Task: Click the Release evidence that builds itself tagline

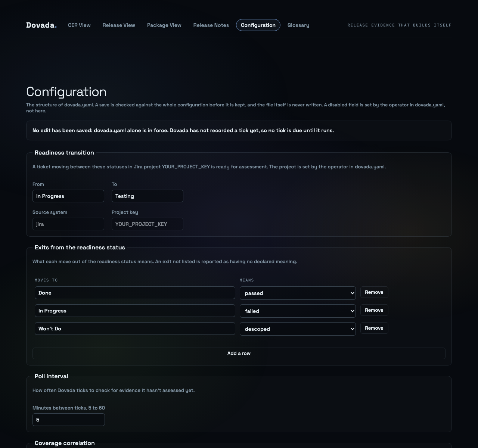Action: [400, 25]
